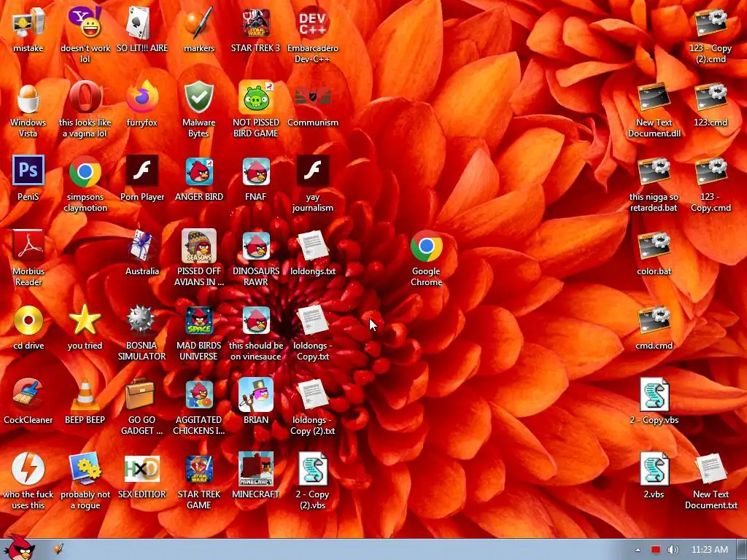Screen dimensions: 747x560
Task: Select 'New Text Document.dll' file
Action: pyautogui.click(x=654, y=97)
